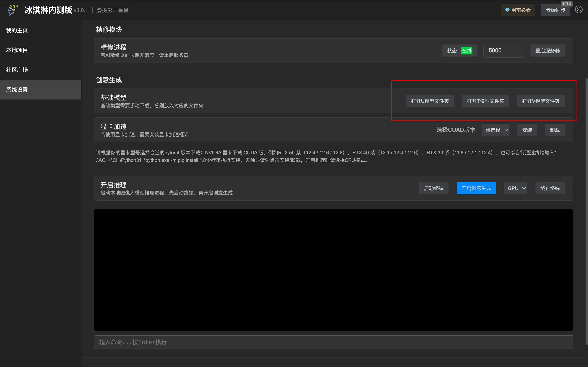Click 打开V模型文件夹 button
Viewport: 588px width, 367px height.
[541, 101]
